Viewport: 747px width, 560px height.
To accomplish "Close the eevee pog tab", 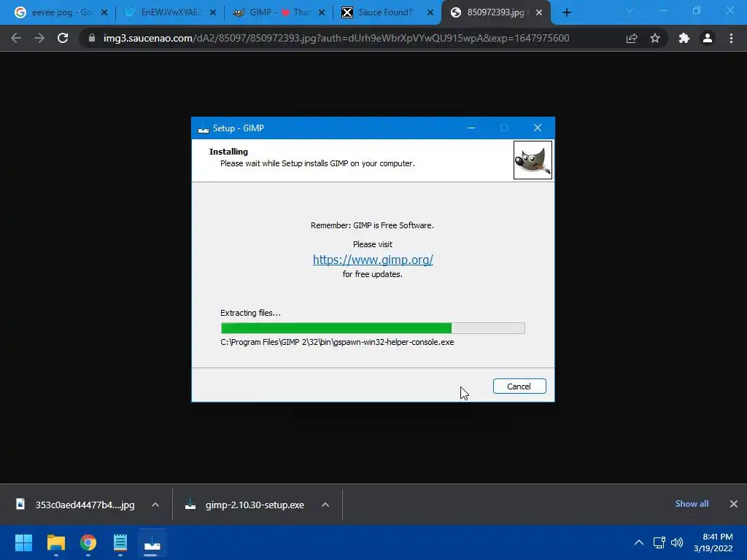I will (x=104, y=13).
